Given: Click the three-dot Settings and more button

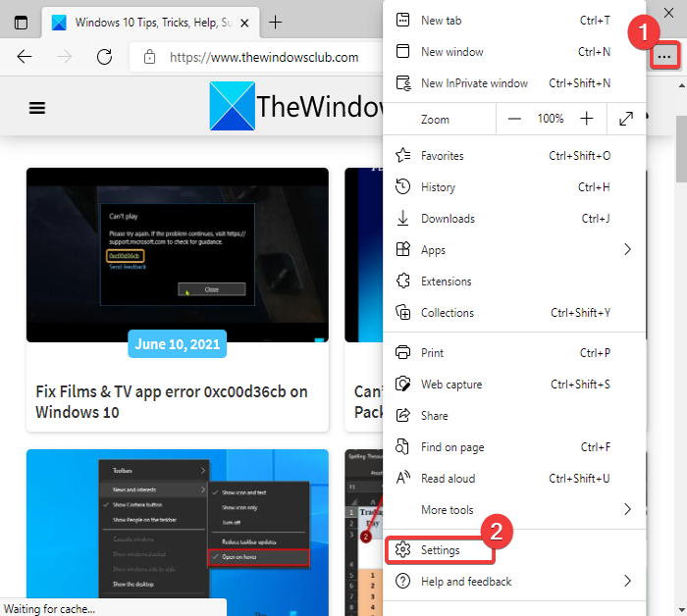Looking at the screenshot, I should pyautogui.click(x=664, y=57).
